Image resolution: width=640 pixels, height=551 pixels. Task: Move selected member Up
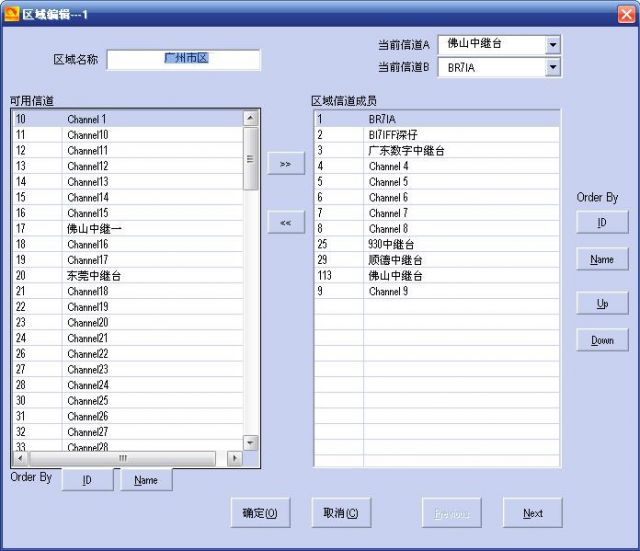coord(602,304)
